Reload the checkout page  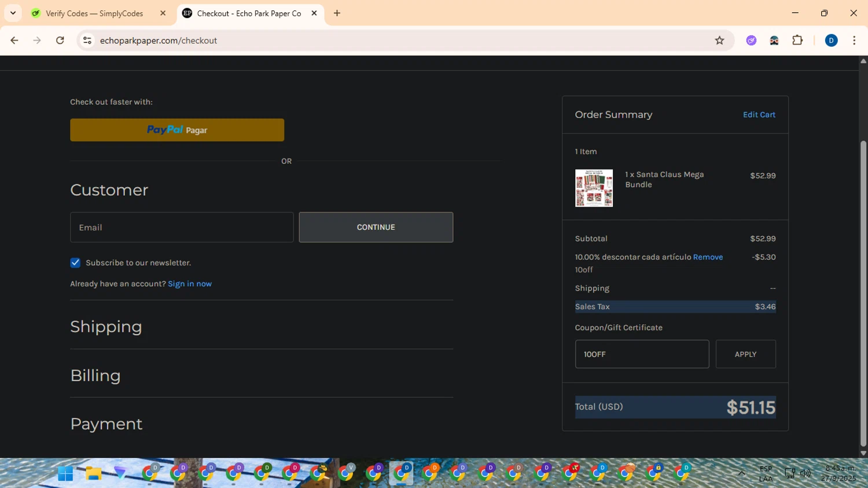(60, 41)
